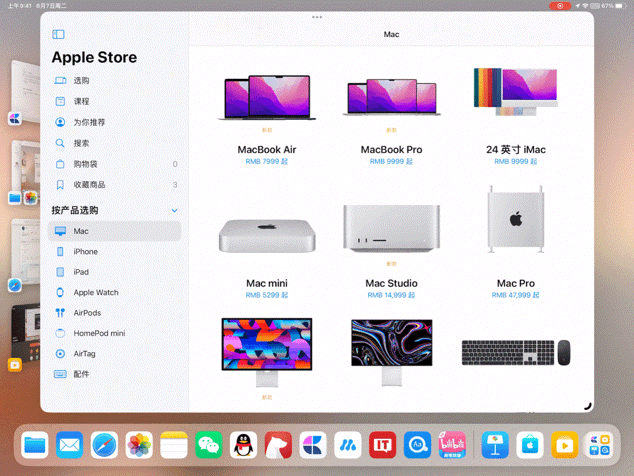The width and height of the screenshot is (634, 476).
Task: Select 配件 accessories in product list
Action: pyautogui.click(x=114, y=374)
